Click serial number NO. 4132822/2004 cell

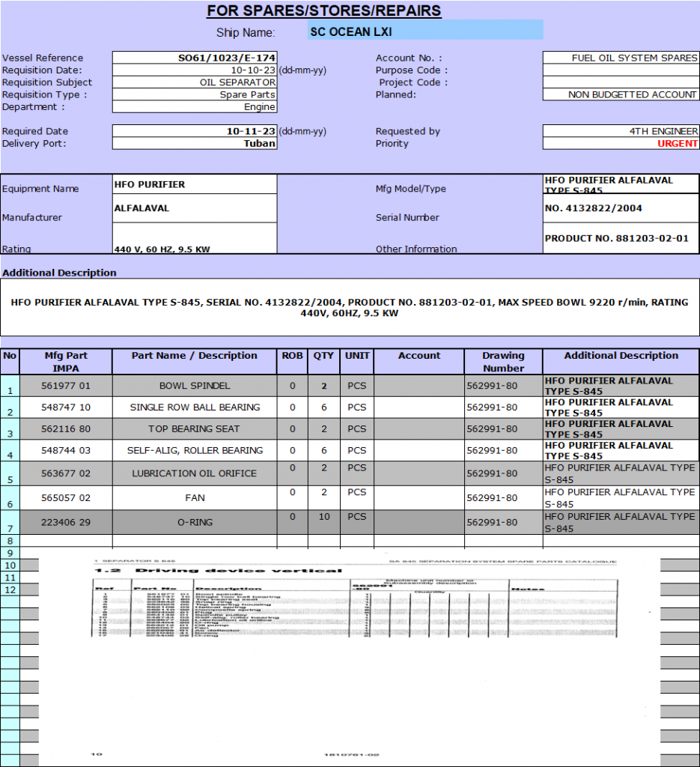coord(621,208)
